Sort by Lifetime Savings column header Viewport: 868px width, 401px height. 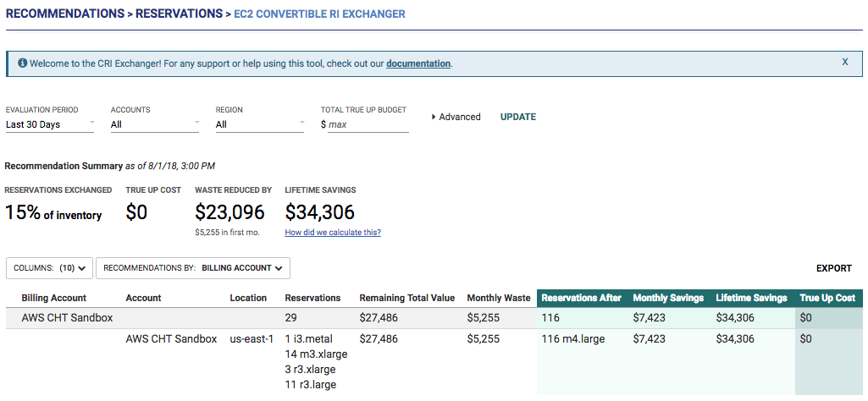[x=751, y=298]
